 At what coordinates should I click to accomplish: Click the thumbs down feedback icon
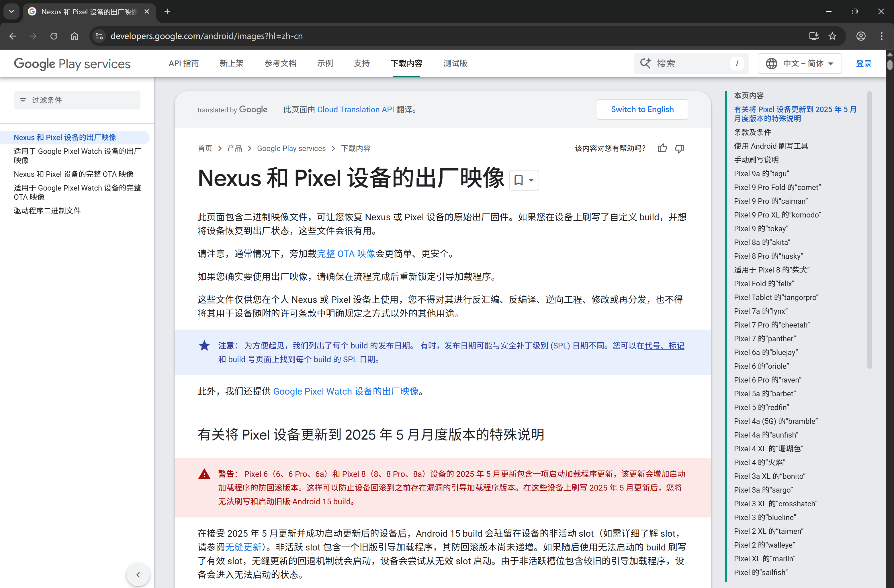coord(680,148)
